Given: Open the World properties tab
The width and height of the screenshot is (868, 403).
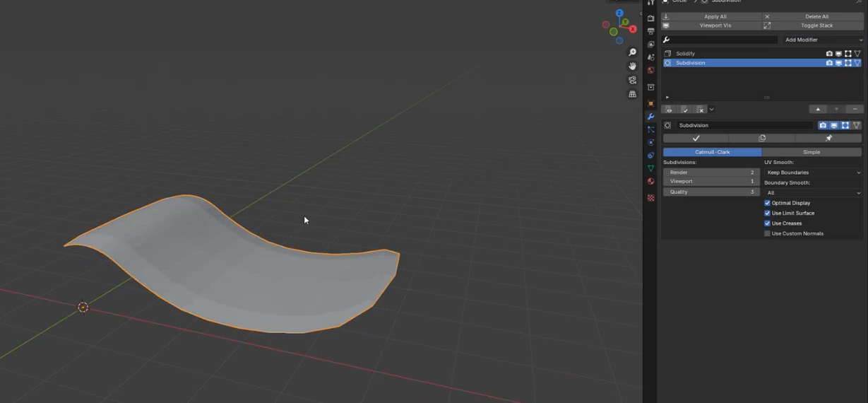Looking at the screenshot, I should [650, 70].
